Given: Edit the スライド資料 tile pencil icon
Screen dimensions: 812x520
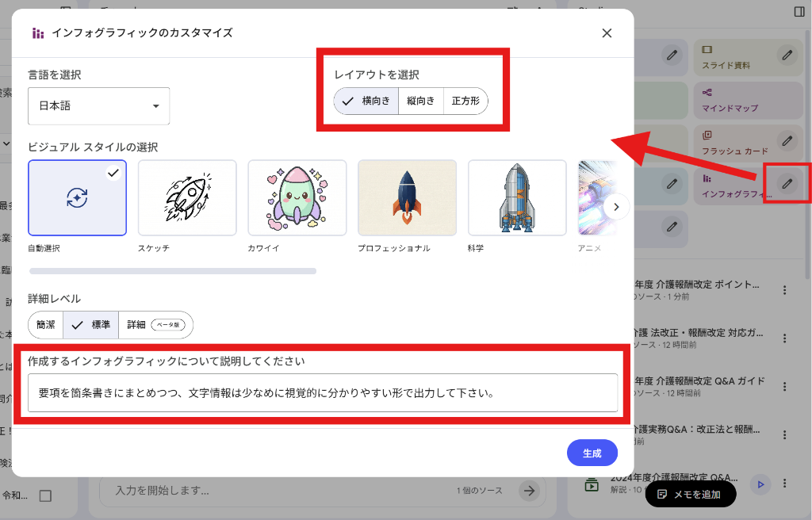Looking at the screenshot, I should [787, 55].
